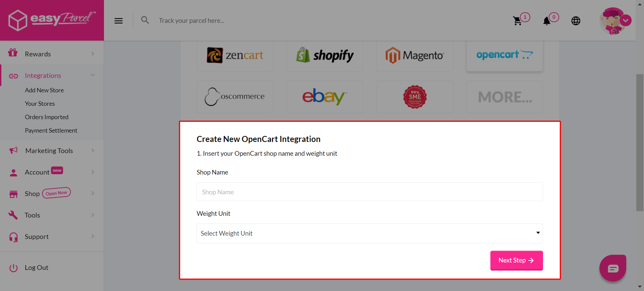
Task: Click the Shop storefront icon
Action: click(13, 194)
